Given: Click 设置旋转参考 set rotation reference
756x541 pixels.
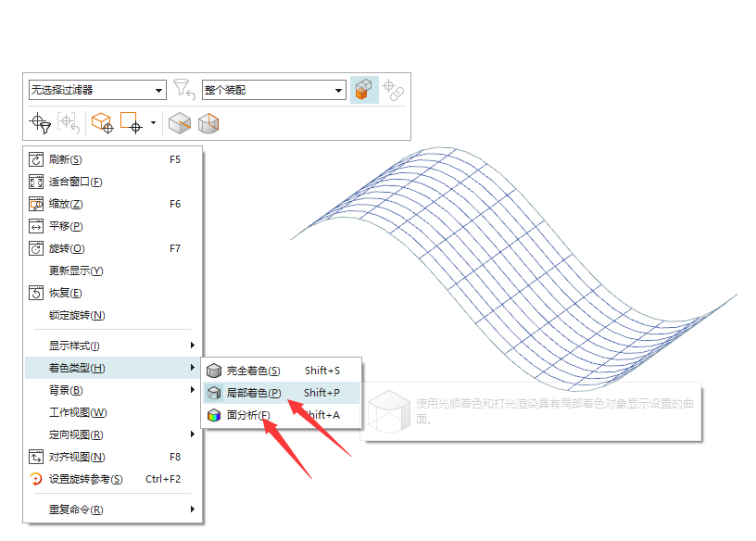Looking at the screenshot, I should click(x=85, y=479).
